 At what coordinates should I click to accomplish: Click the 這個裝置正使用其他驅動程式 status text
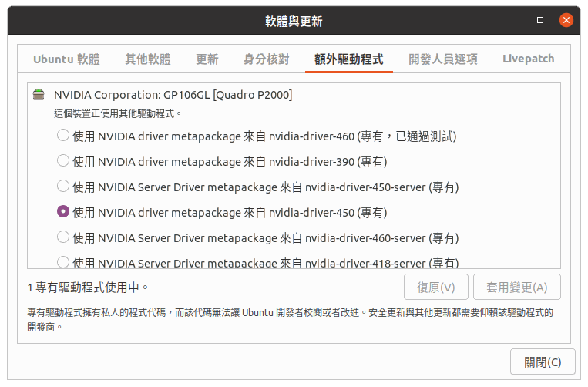click(118, 113)
